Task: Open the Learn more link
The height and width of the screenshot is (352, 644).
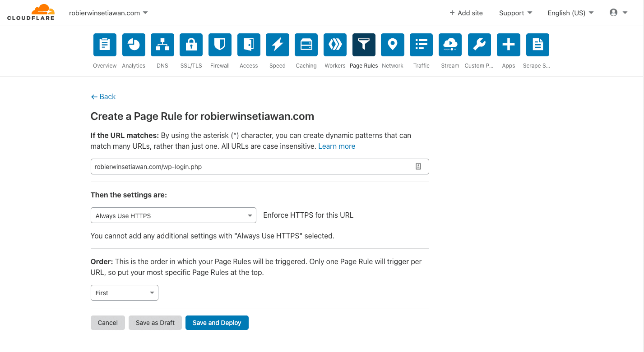Action: (337, 146)
